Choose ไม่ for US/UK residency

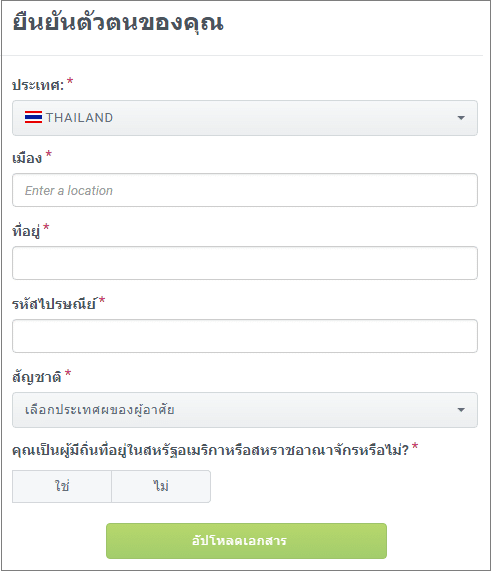click(x=161, y=486)
